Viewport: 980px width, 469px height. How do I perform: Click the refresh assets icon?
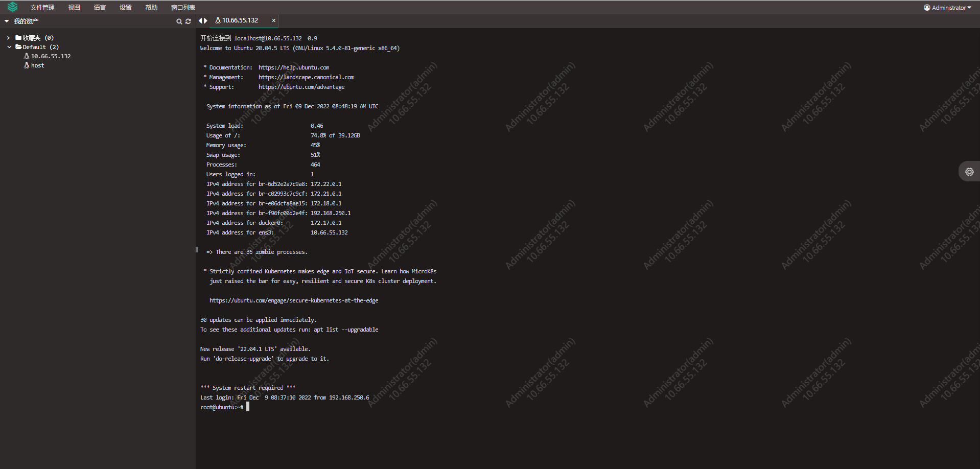[188, 21]
